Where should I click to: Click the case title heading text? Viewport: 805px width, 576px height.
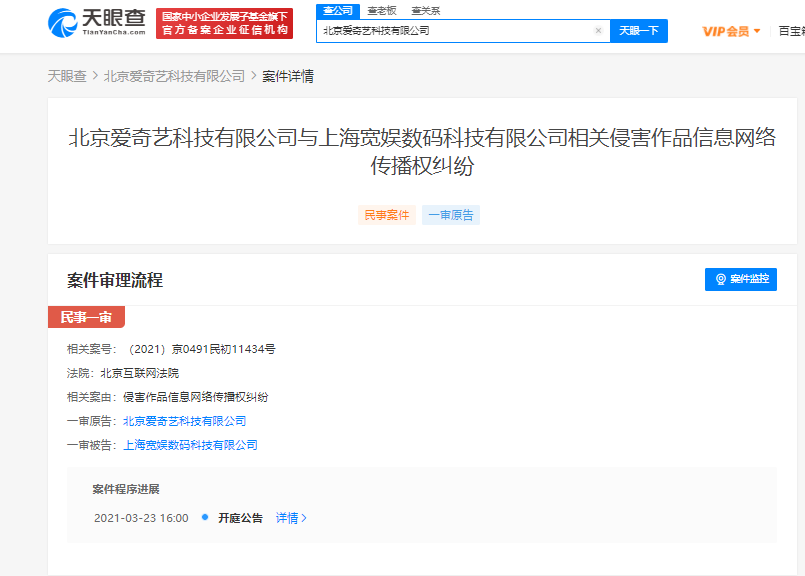coord(422,151)
